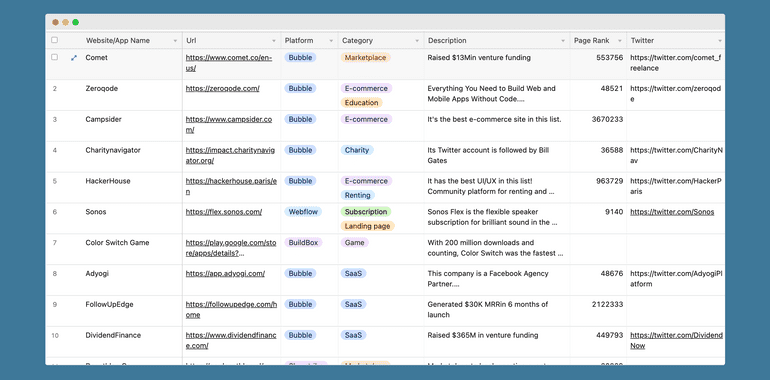Select the Landing page tag

(x=367, y=226)
